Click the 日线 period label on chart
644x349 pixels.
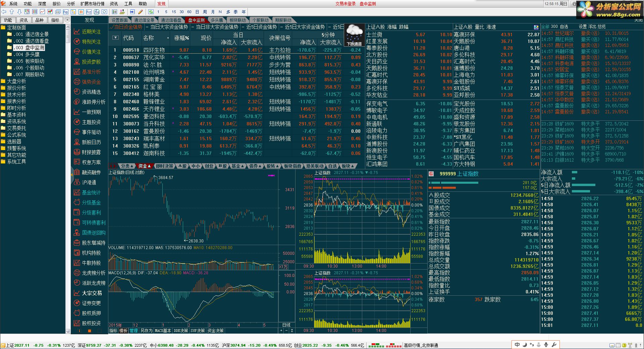(x=286, y=325)
